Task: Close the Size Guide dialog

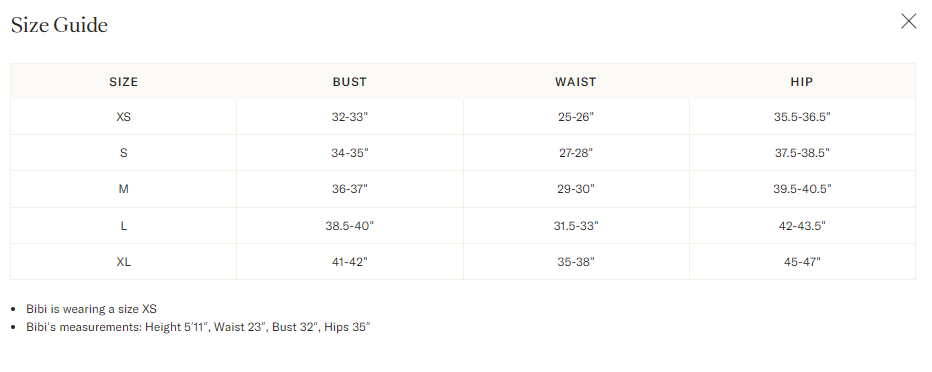Action: point(908,21)
